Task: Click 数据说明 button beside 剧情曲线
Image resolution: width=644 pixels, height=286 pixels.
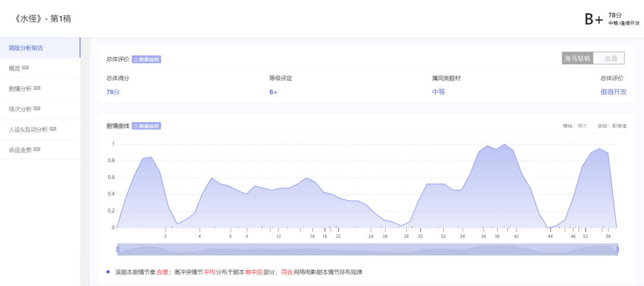Action: pos(146,126)
